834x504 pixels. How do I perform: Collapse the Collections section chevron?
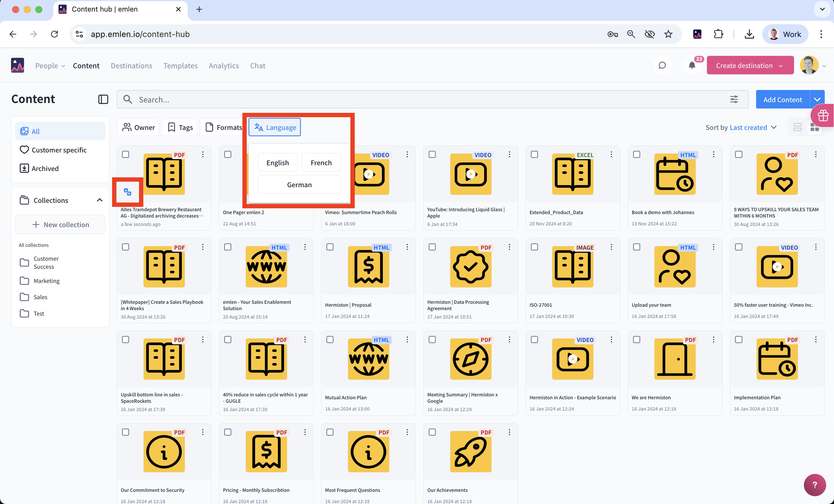[x=100, y=200]
